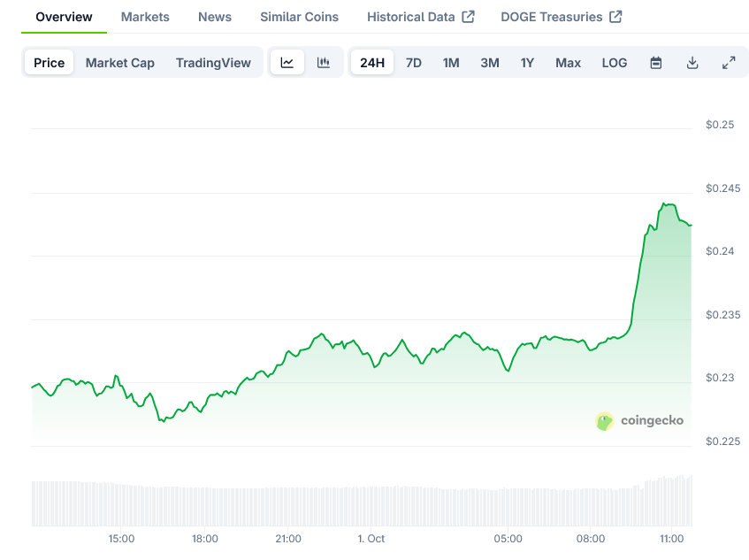Expand chart to fullscreen
The height and width of the screenshot is (560, 749).
[x=729, y=63]
